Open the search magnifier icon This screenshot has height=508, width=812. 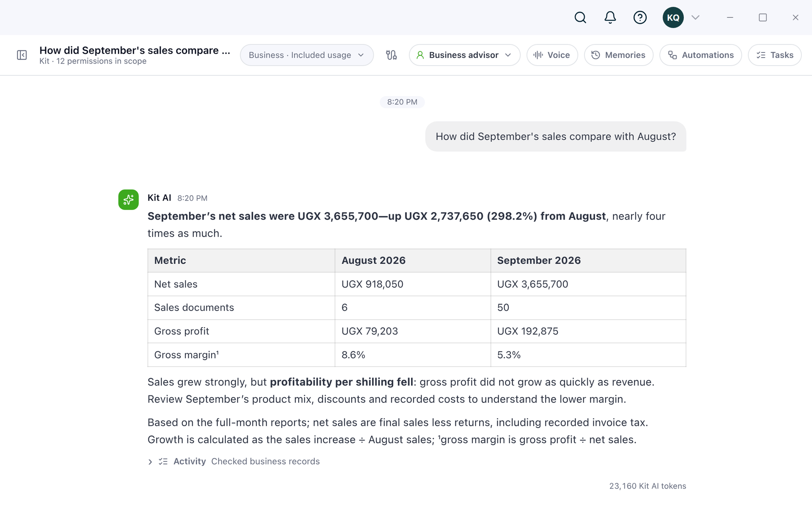(x=580, y=17)
